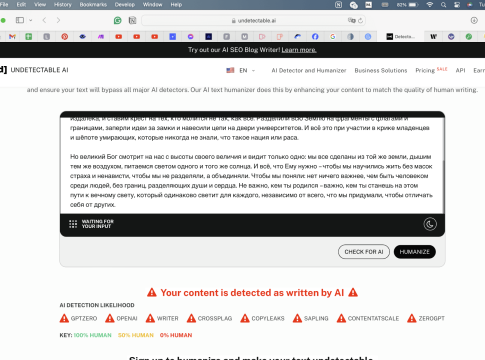This screenshot has height=360, width=485.
Task: Go back to previous page
Action: coord(44,20)
